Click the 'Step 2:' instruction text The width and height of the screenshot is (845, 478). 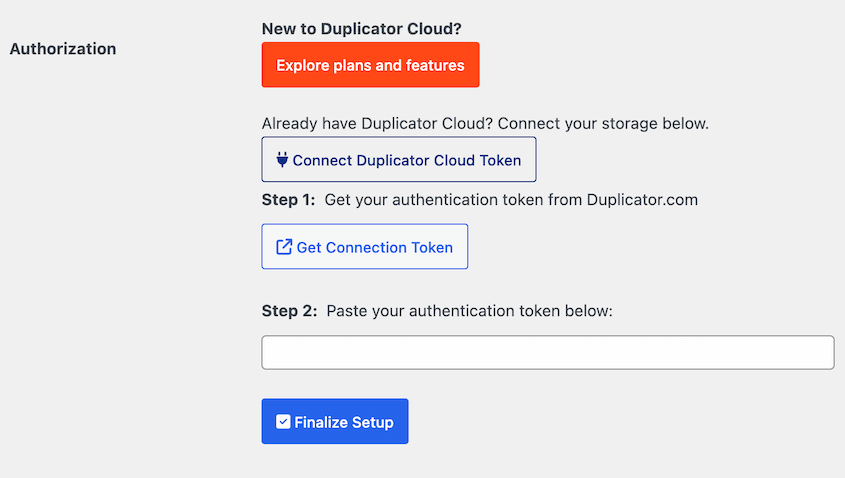pyautogui.click(x=437, y=311)
